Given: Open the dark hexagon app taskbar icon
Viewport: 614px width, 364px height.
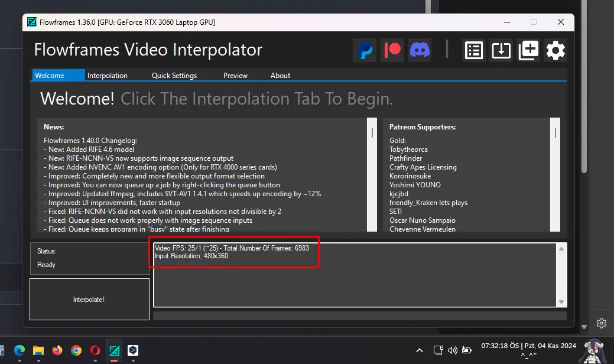Looking at the screenshot, I should pos(133,350).
